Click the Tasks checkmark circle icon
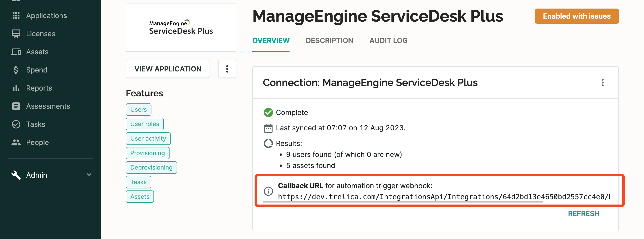The image size is (644, 239). pos(16,124)
